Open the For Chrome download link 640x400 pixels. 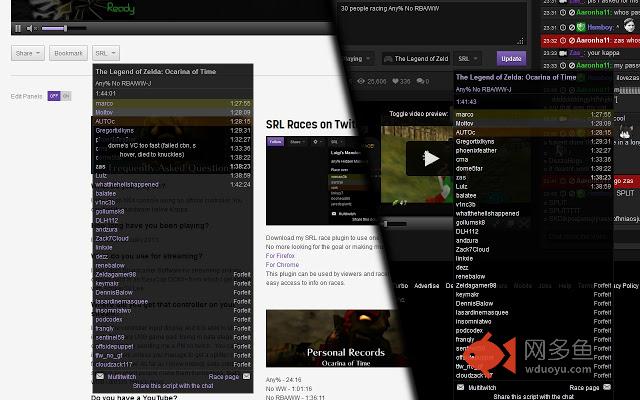tap(282, 264)
